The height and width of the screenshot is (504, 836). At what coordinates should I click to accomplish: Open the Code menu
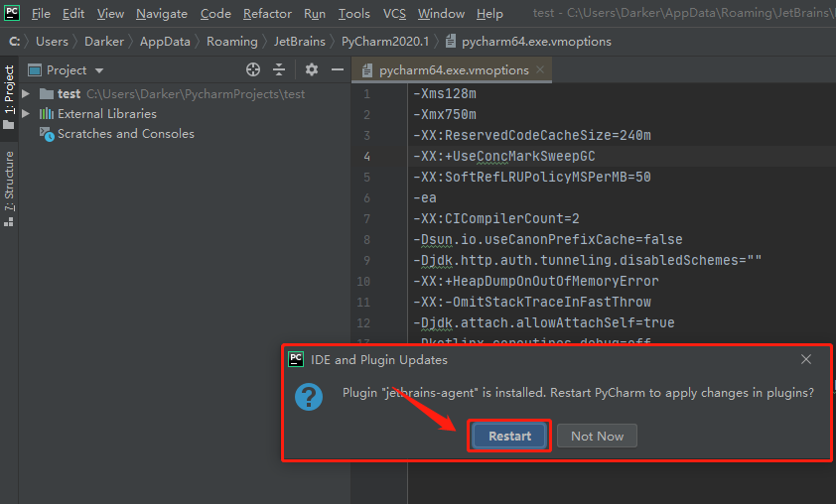point(215,14)
